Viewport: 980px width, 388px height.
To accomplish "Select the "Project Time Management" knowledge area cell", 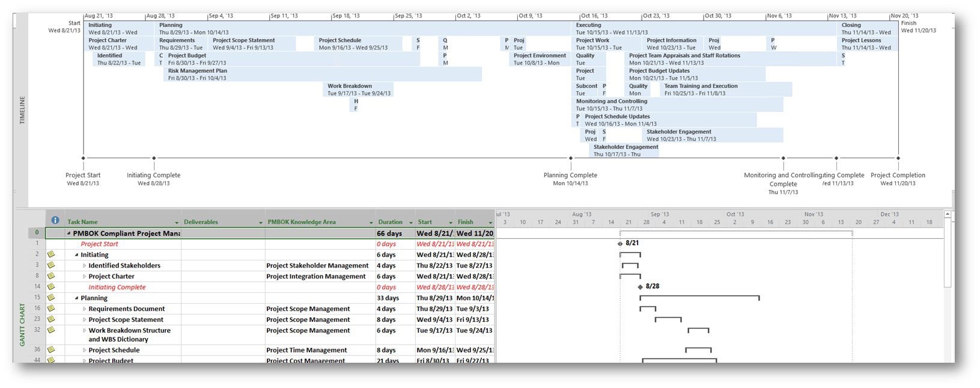I will [x=320, y=350].
